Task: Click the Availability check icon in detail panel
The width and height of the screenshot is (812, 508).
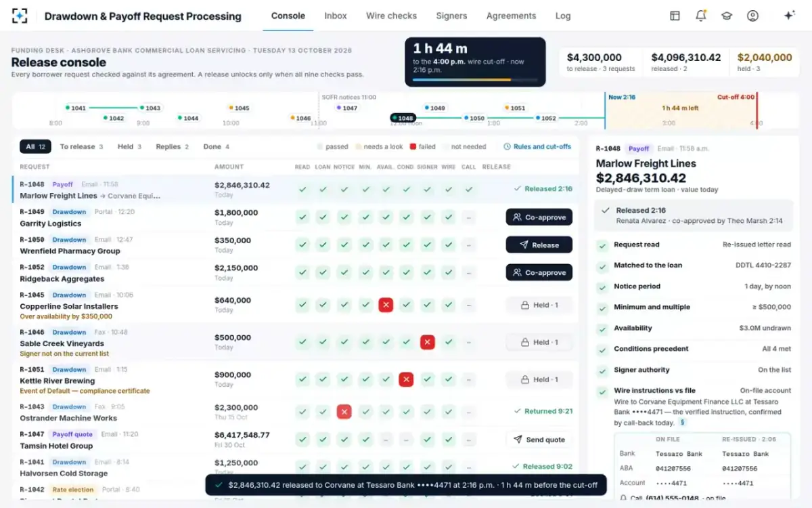Action: coord(602,329)
